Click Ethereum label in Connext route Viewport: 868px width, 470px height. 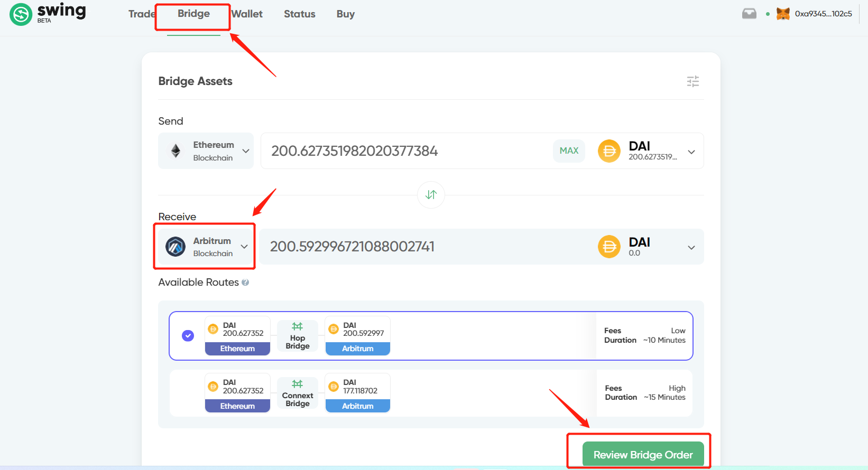pos(237,406)
